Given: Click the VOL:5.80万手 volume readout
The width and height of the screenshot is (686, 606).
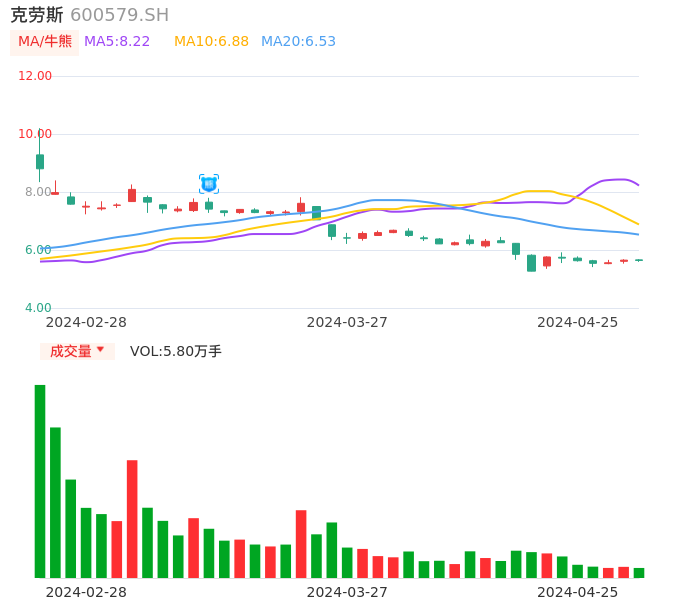Looking at the screenshot, I should pyautogui.click(x=176, y=351).
